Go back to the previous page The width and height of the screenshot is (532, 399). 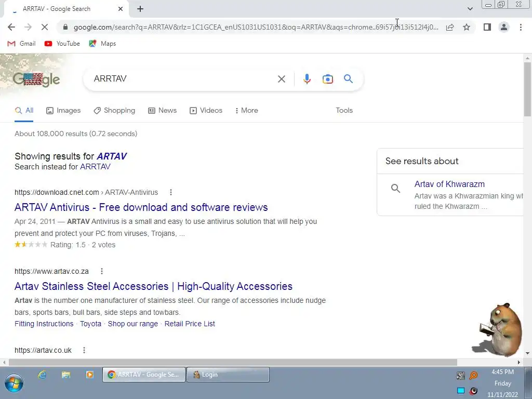(11, 27)
